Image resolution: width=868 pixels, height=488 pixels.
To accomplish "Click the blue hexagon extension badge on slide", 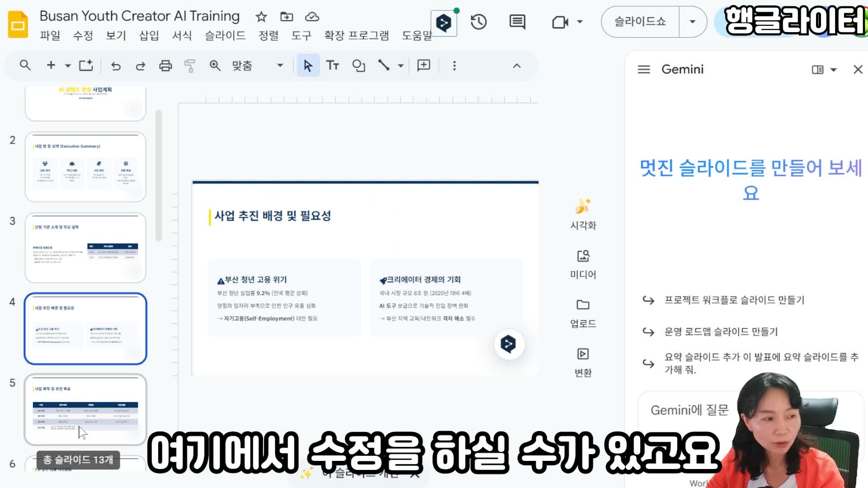I will pyautogui.click(x=509, y=344).
